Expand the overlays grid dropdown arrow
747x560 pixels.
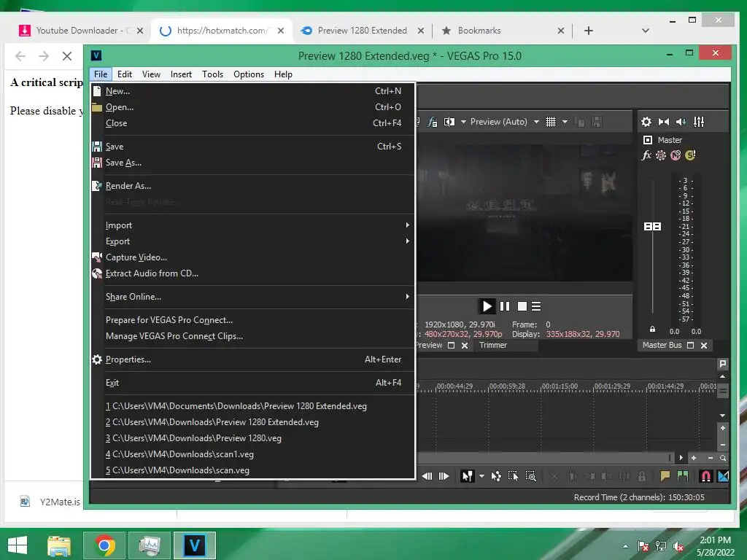(565, 122)
